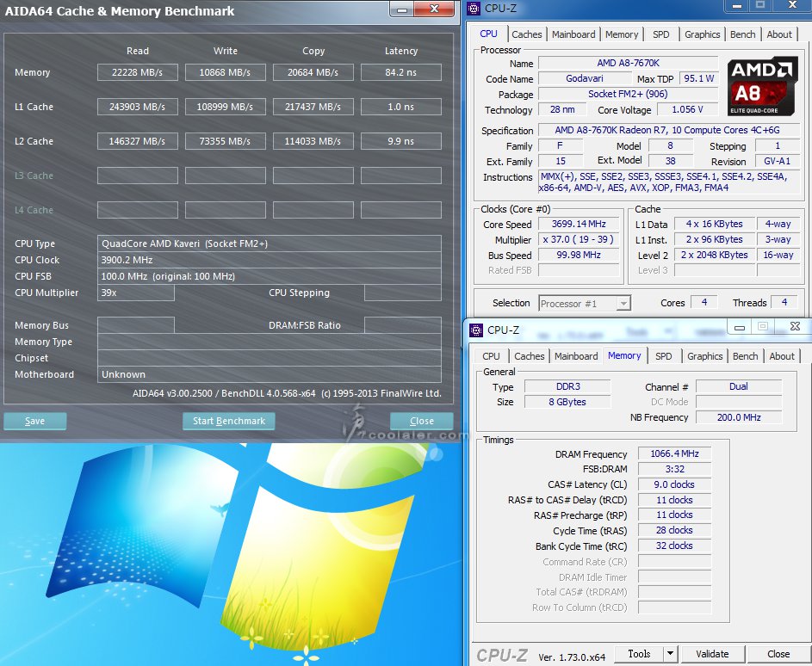Click Channel # value Dual
The width and height of the screenshot is (812, 666).
click(739, 386)
